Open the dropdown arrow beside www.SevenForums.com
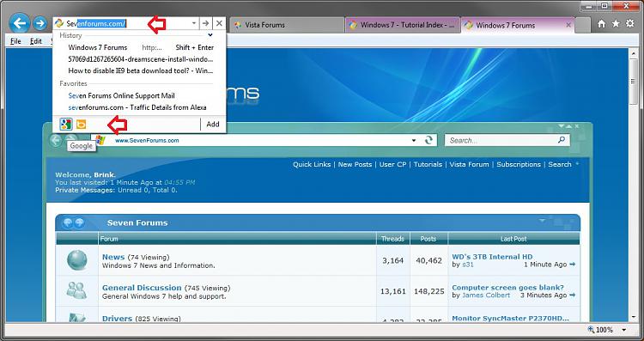Screen dimensions: 644x341 (x=414, y=141)
